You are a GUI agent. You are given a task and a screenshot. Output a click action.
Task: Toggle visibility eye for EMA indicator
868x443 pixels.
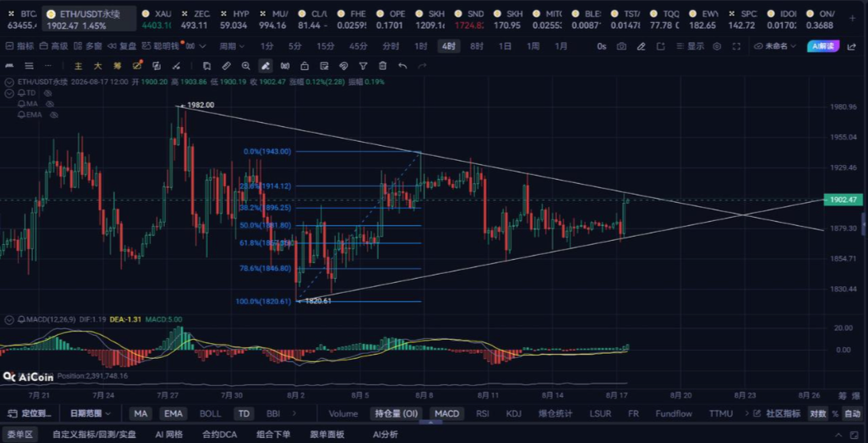tap(54, 115)
